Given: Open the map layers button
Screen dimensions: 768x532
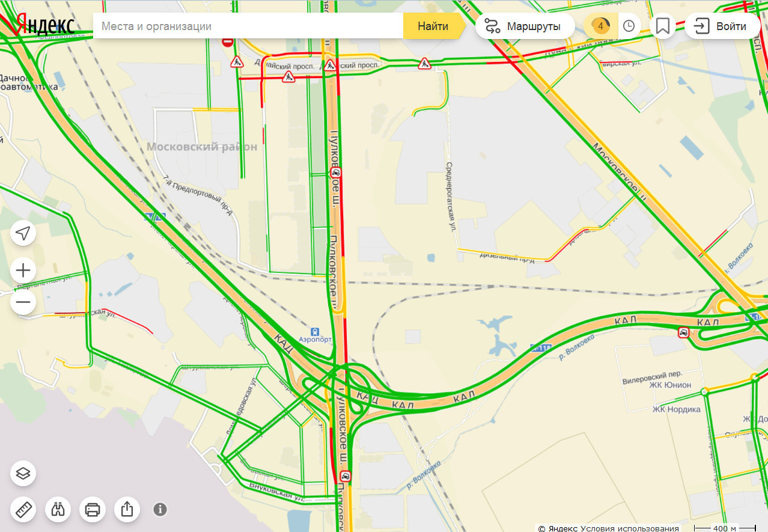Looking at the screenshot, I should click(x=23, y=473).
